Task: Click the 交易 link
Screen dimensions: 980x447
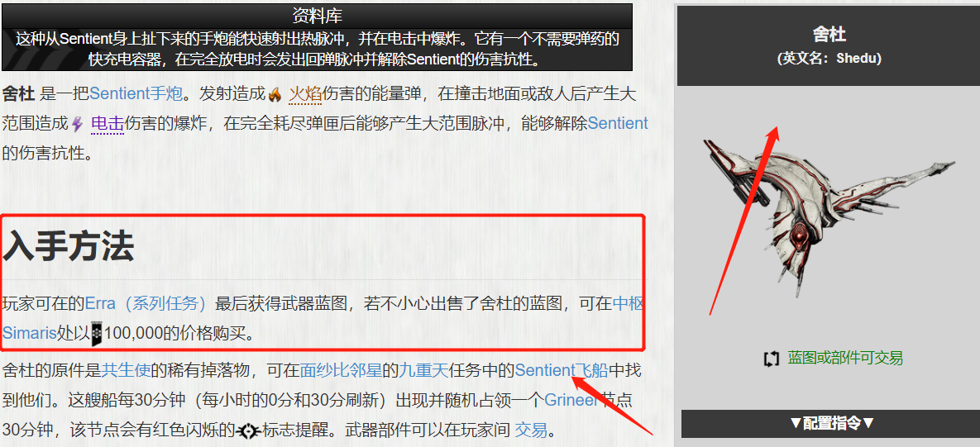Action: 531,430
